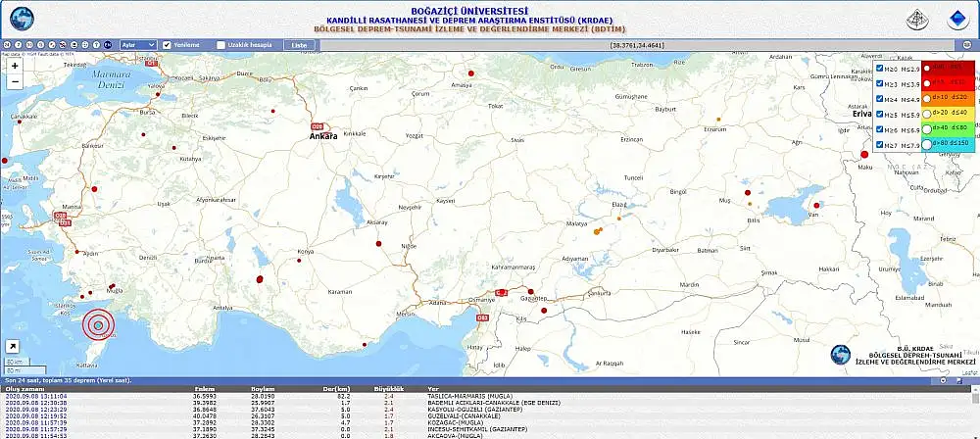Click the crosshair round toolbar icon
The image size is (980, 439).
pyautogui.click(x=85, y=45)
